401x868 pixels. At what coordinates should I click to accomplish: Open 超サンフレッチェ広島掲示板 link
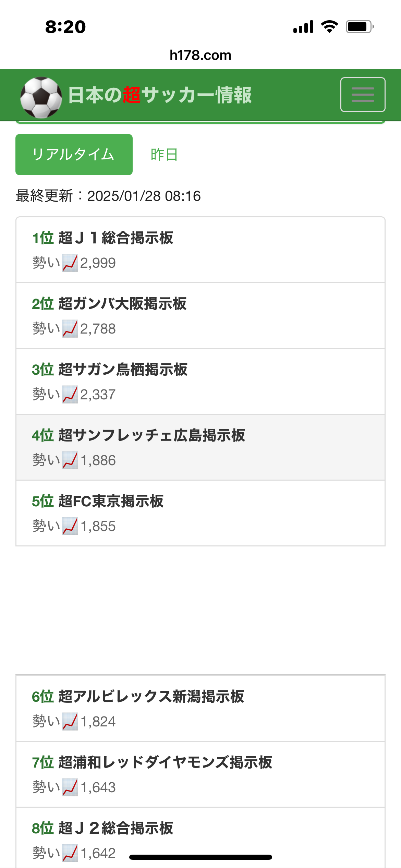click(x=152, y=435)
